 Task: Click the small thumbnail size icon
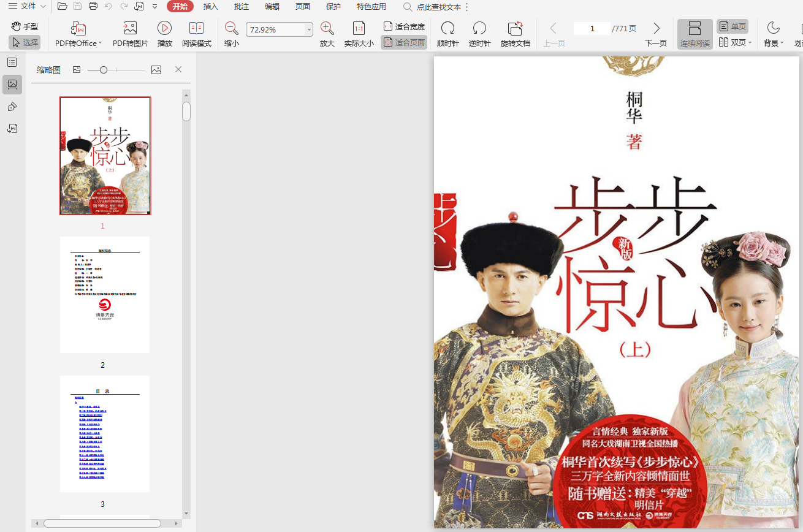[x=77, y=70]
